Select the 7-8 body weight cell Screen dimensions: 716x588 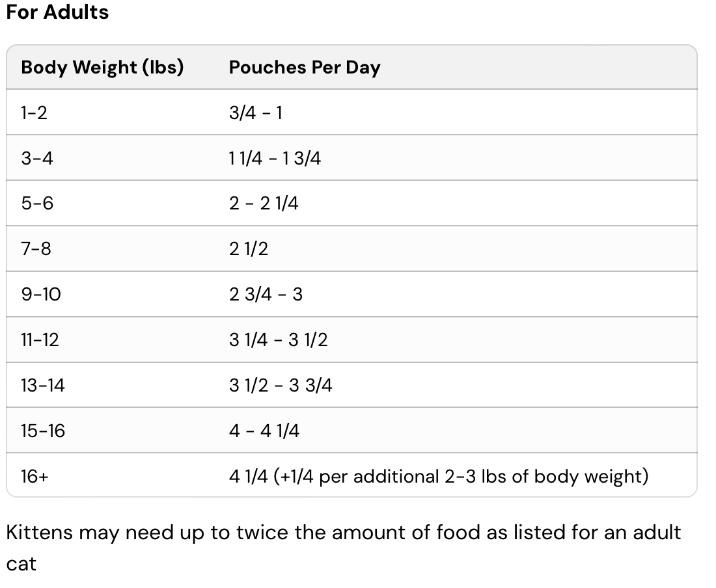click(x=36, y=249)
